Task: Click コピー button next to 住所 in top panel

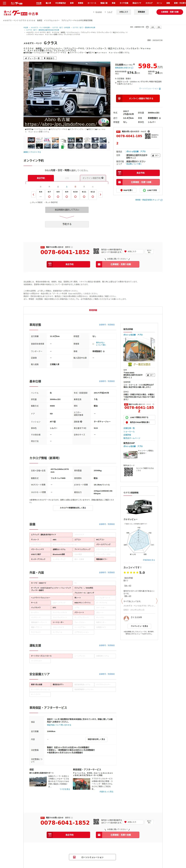Action: (156, 155)
